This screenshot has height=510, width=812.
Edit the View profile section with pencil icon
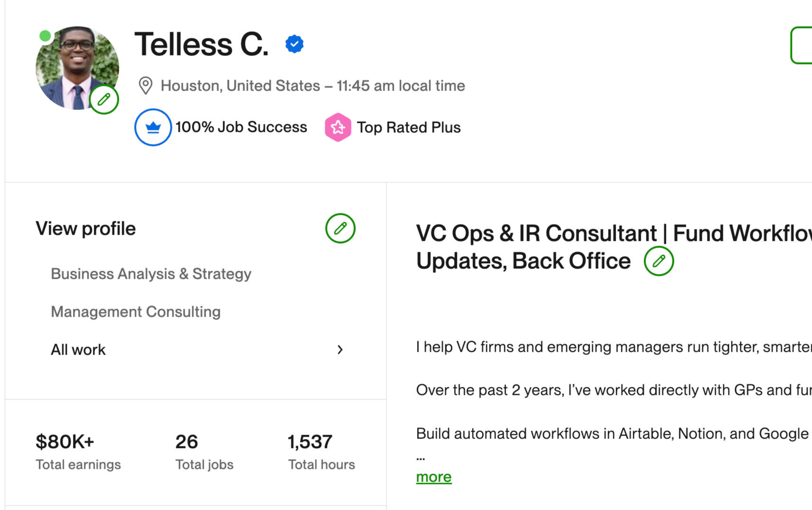340,228
